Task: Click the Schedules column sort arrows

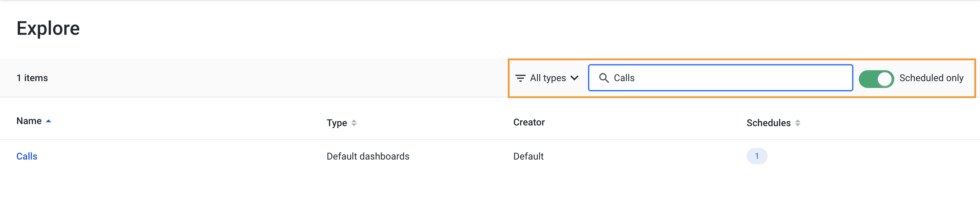Action: pos(798,123)
